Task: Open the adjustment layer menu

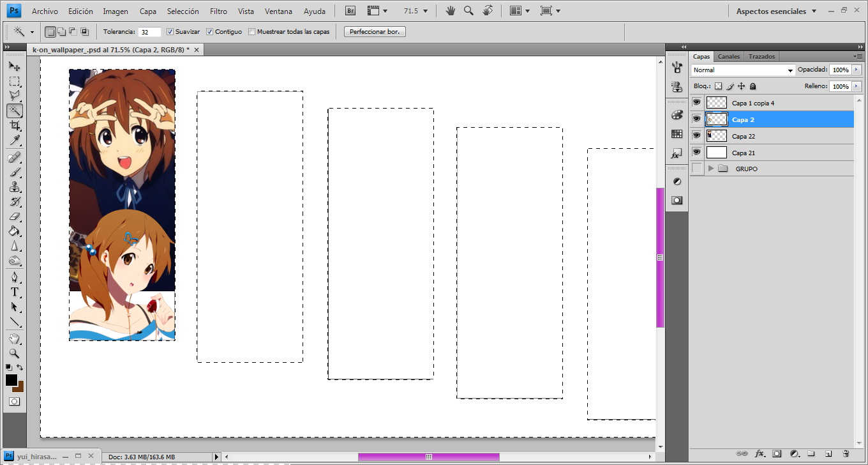Action: click(x=794, y=453)
